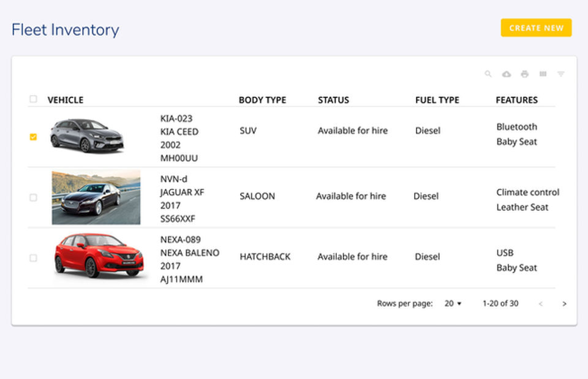The image size is (588, 379).
Task: Click the print icon
Action: point(524,74)
